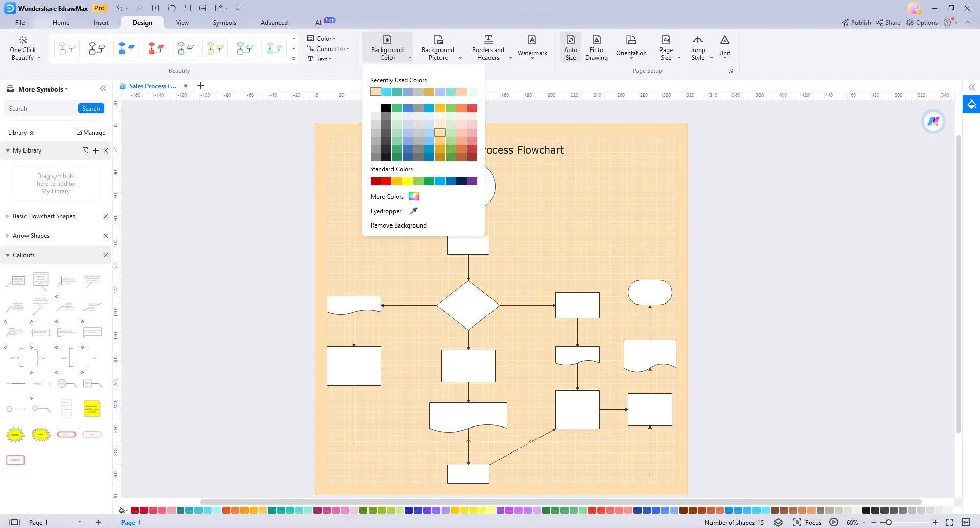Open More Colors picker
This screenshot has width=980, height=528.
point(395,197)
